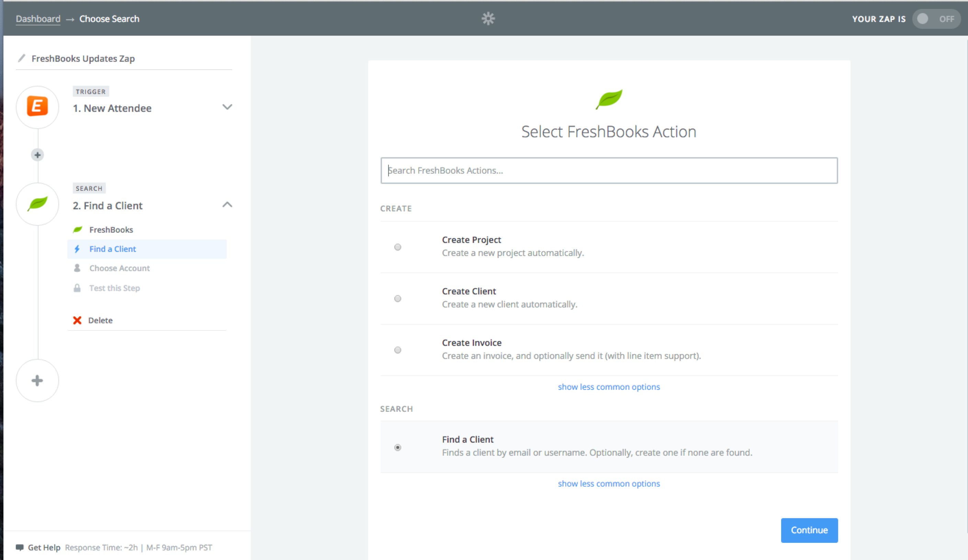This screenshot has width=968, height=560.
Task: Collapse the Find a Client step chevron
Action: click(x=227, y=205)
